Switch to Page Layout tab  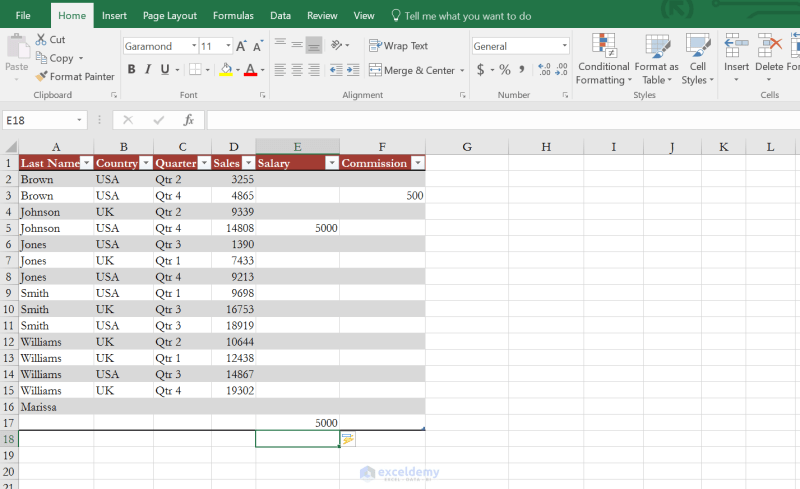[169, 15]
